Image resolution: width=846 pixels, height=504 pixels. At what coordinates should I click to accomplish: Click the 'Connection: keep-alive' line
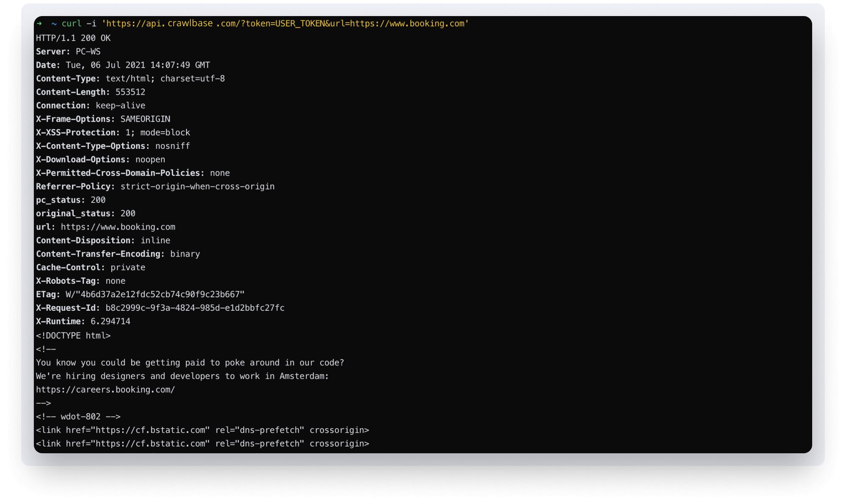(x=91, y=106)
